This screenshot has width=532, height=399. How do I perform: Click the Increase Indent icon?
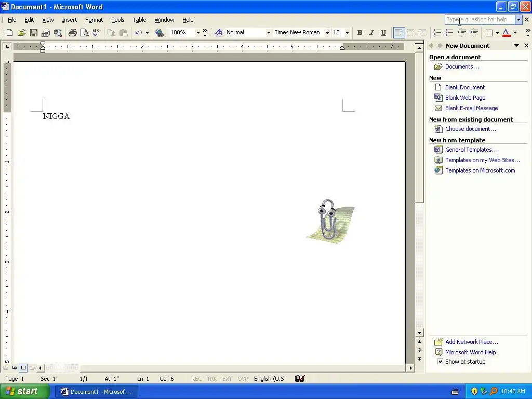pyautogui.click(x=474, y=33)
